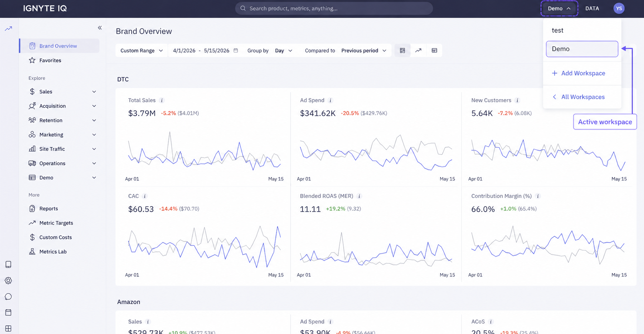The width and height of the screenshot is (644, 334).
Task: Collapse the sidebar with double-chevron icon
Action: click(x=100, y=28)
